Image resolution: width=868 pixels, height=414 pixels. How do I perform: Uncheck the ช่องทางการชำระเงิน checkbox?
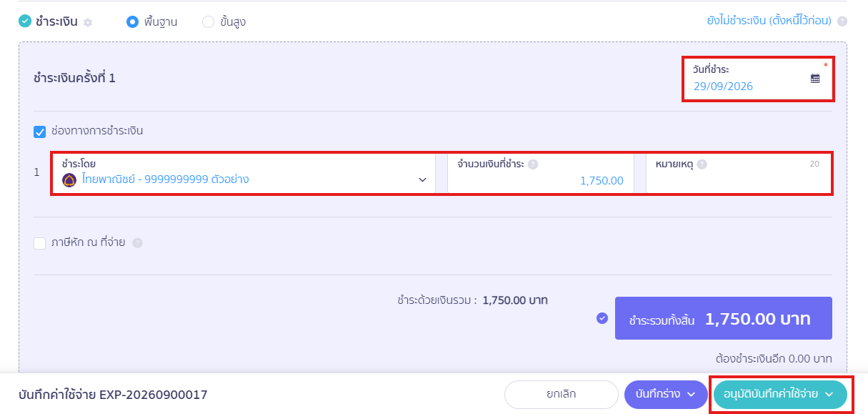[x=40, y=132]
